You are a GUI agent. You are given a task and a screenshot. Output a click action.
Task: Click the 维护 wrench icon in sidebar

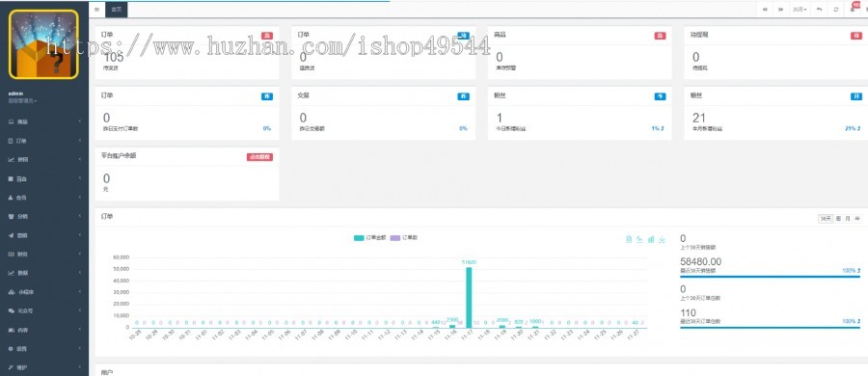tap(11, 367)
